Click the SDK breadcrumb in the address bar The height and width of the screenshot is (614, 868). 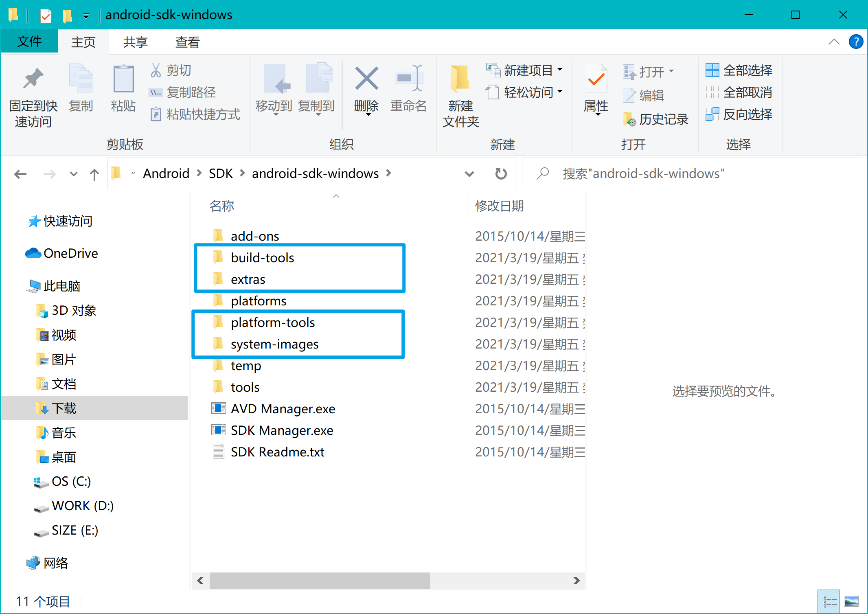point(220,173)
